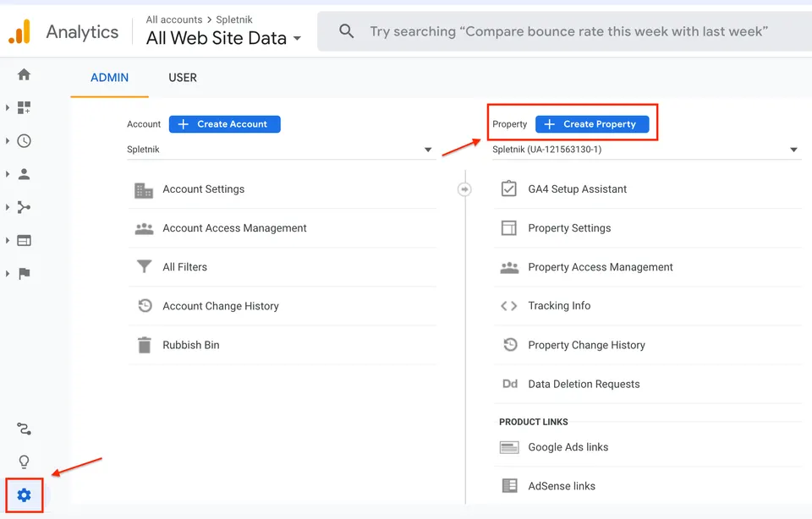This screenshot has height=519, width=812.
Task: Click the Google Ads links icon
Action: pos(509,447)
